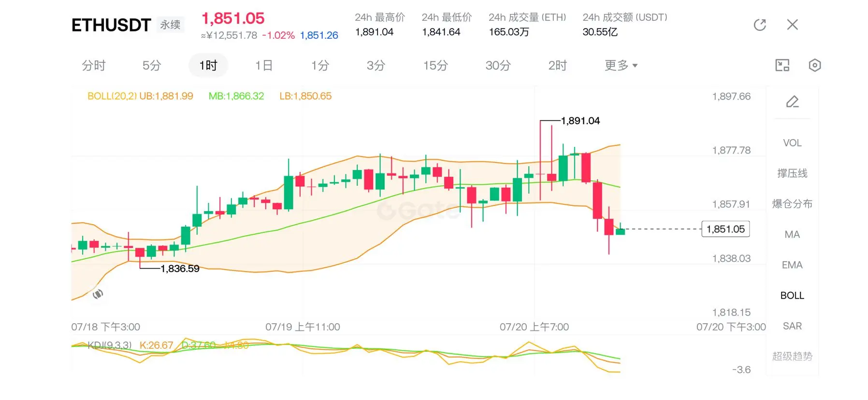Viewport: 868px width, 400px height.
Task: Click the 24h 最低价 value 1,841.64
Action: point(441,32)
